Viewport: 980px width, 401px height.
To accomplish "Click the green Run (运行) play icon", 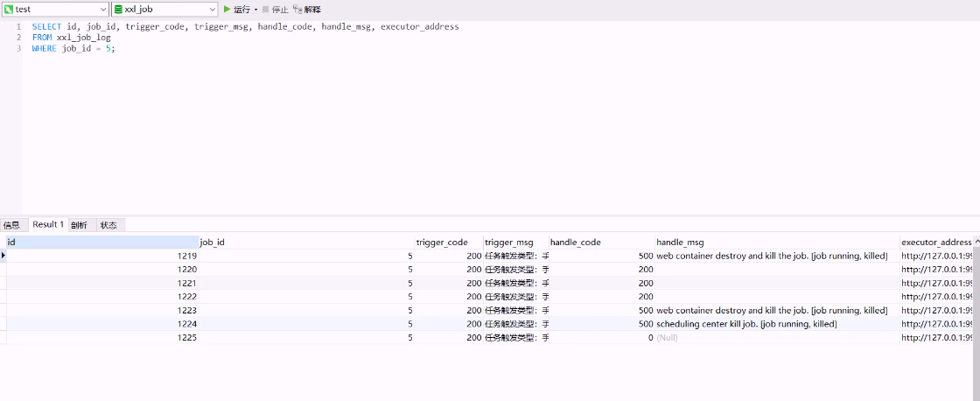I will [227, 10].
